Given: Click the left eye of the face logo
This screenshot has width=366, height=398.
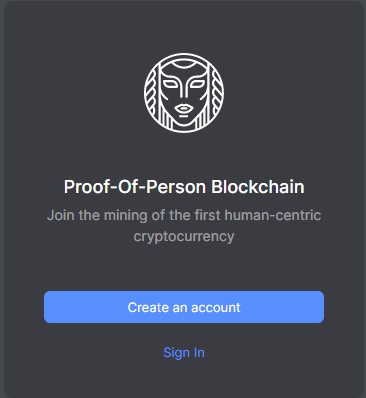Looking at the screenshot, I should click(x=170, y=84).
